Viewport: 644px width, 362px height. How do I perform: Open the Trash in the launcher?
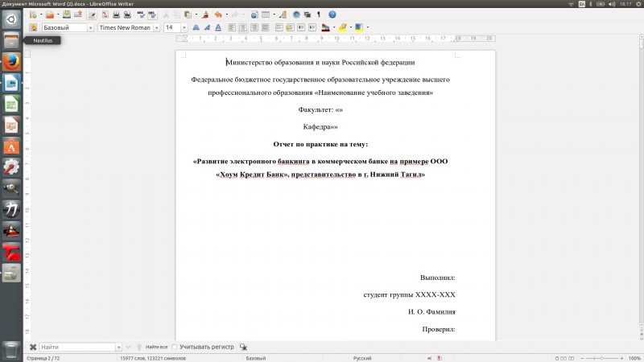coord(11,350)
